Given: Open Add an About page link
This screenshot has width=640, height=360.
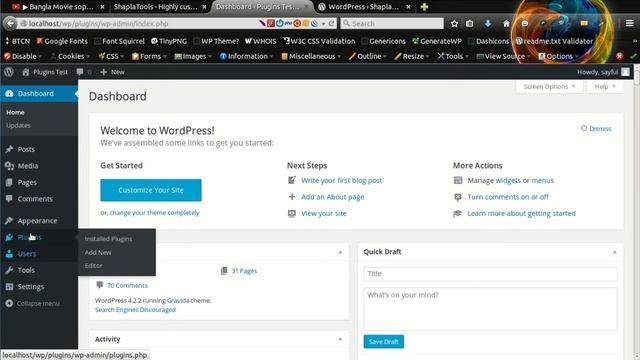Looking at the screenshot, I should (333, 197).
